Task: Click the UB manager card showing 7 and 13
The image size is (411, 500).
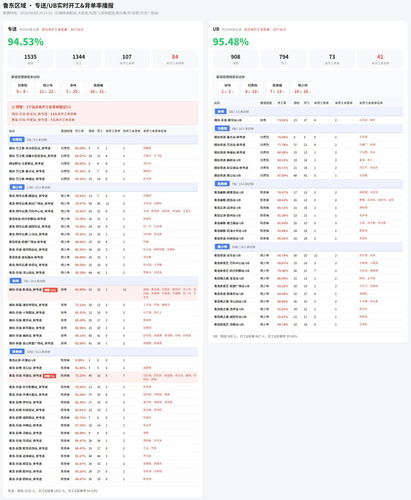Action: [277, 88]
